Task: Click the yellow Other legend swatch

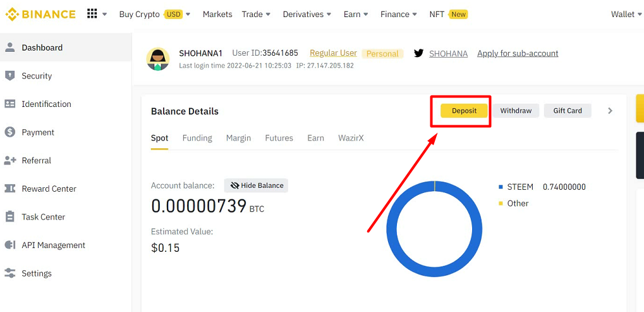Action: point(501,204)
